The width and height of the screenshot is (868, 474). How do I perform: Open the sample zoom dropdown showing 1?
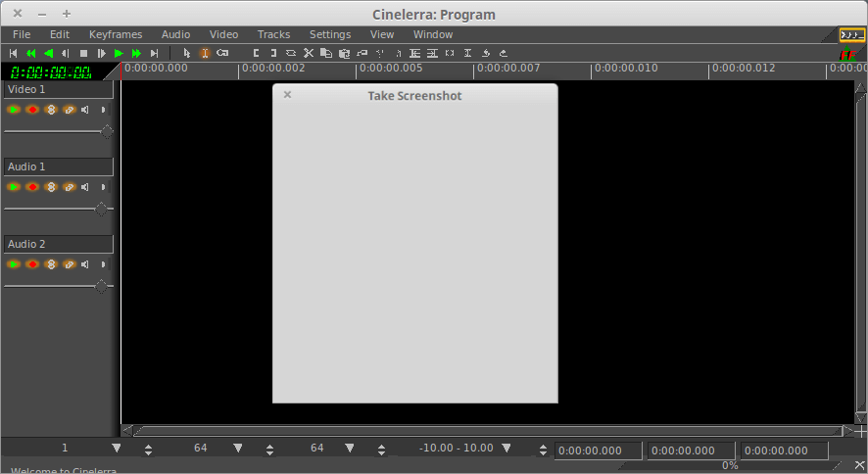[116, 449]
